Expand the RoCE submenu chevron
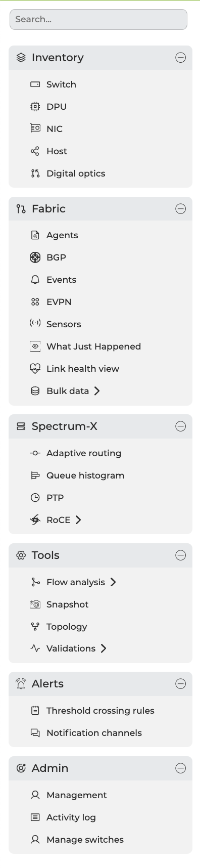 tap(78, 520)
